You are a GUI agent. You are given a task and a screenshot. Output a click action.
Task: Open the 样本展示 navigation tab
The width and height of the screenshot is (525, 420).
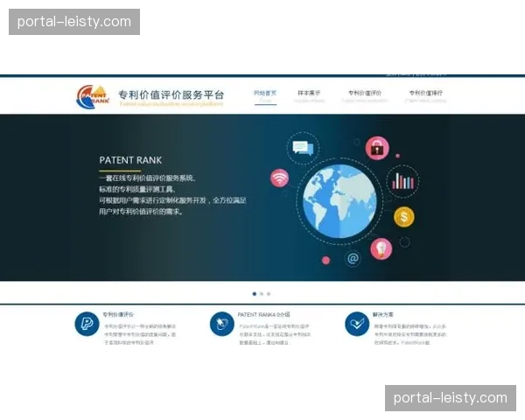pyautogui.click(x=309, y=93)
